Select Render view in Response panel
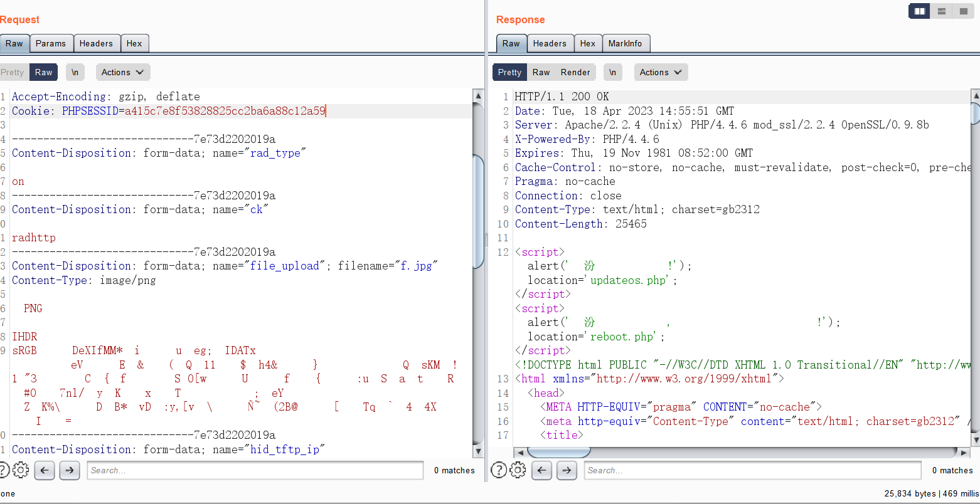The width and height of the screenshot is (980, 504). click(575, 72)
